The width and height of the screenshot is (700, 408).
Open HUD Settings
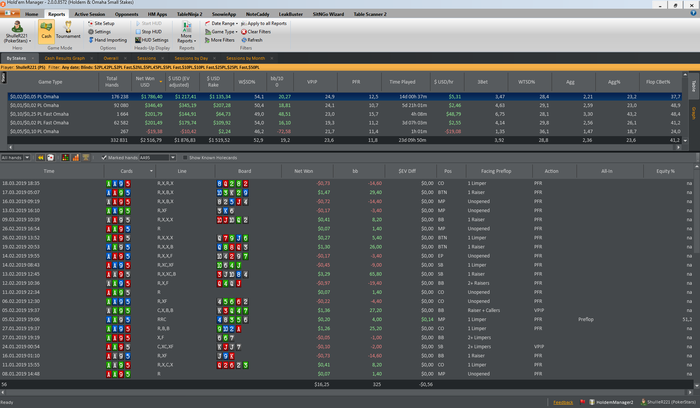[151, 40]
